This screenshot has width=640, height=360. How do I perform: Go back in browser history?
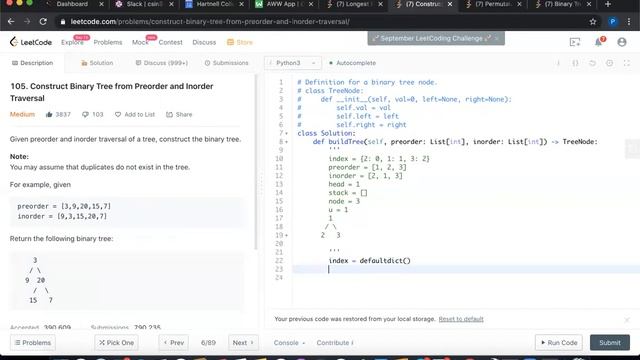[11, 22]
